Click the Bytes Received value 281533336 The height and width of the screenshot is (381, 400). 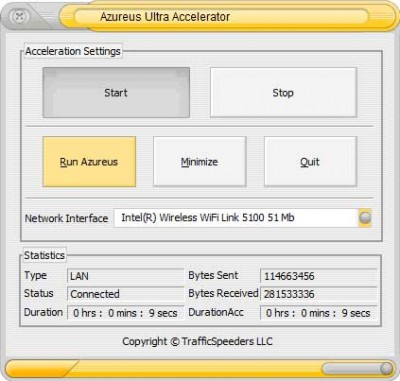click(x=318, y=294)
